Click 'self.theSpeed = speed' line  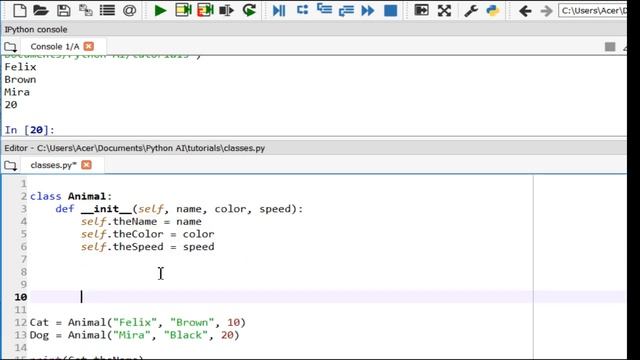pyautogui.click(x=147, y=247)
